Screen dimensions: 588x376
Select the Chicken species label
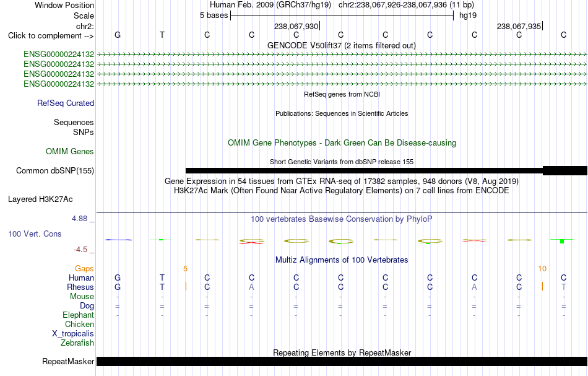pos(79,324)
